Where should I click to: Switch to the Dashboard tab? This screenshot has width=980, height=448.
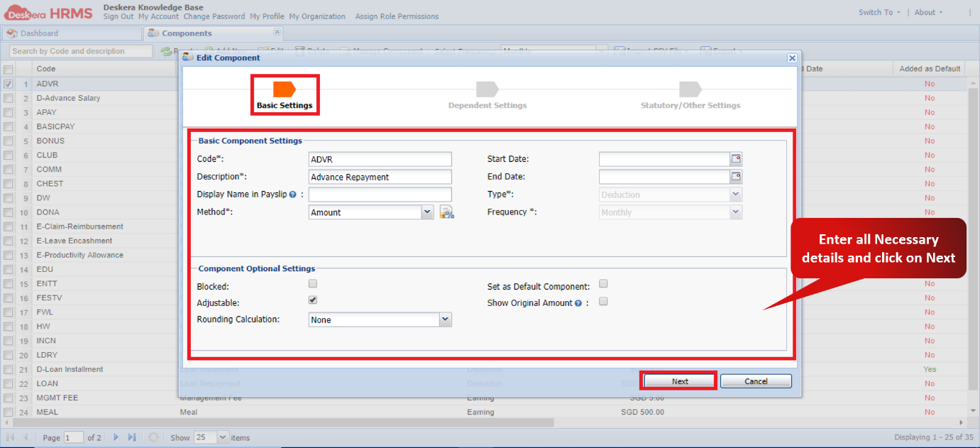(x=72, y=33)
